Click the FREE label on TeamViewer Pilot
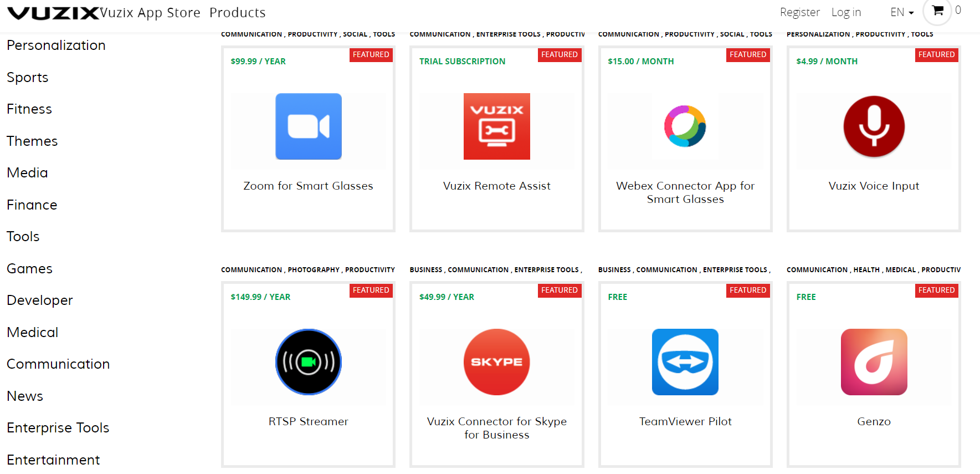The width and height of the screenshot is (980, 474). click(x=618, y=297)
